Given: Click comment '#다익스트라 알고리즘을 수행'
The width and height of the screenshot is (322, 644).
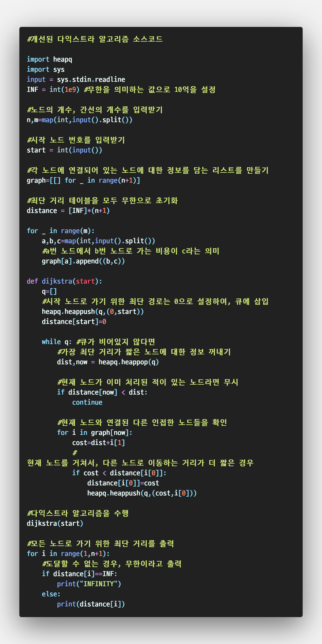Looking at the screenshot, I should (78, 513).
